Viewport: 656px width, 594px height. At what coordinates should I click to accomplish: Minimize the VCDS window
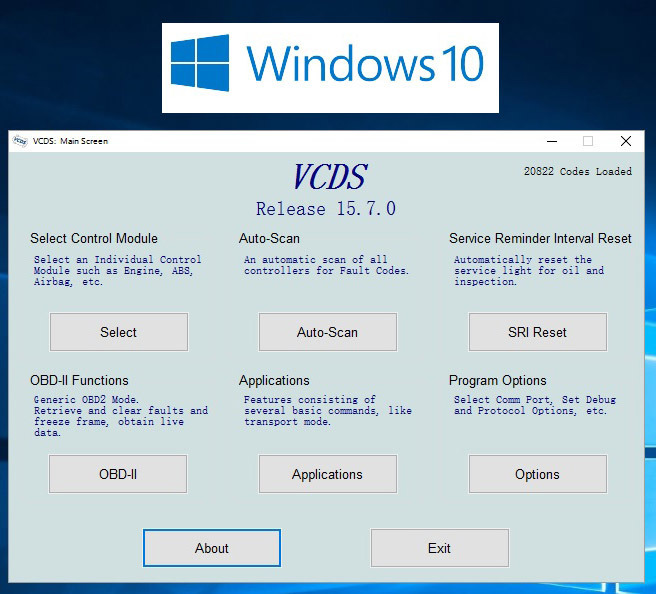coord(552,141)
